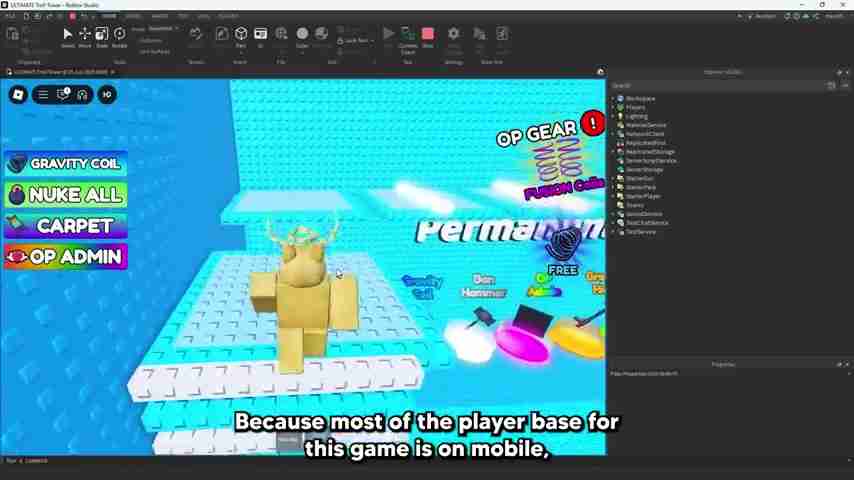
Task: Open the UI editor tool
Action: [x=260, y=37]
